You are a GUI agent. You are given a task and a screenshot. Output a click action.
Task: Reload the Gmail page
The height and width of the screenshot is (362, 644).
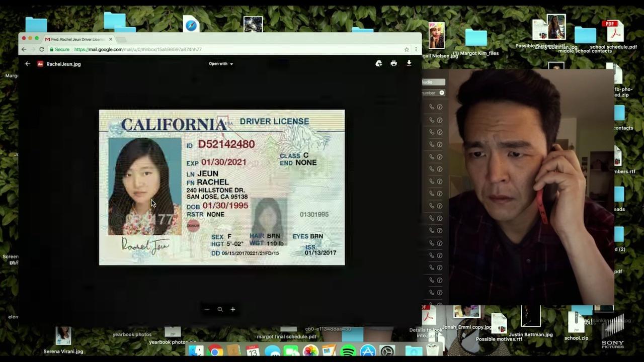42,49
